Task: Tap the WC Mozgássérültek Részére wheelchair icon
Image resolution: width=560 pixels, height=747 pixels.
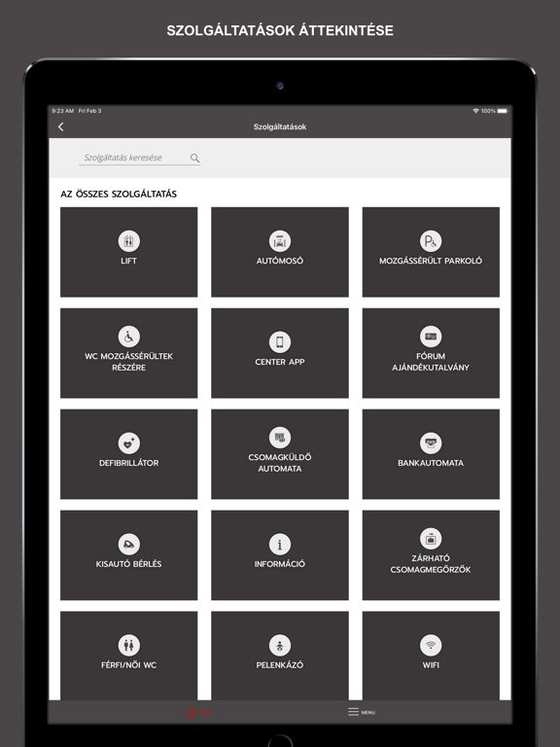Action: (x=128, y=337)
